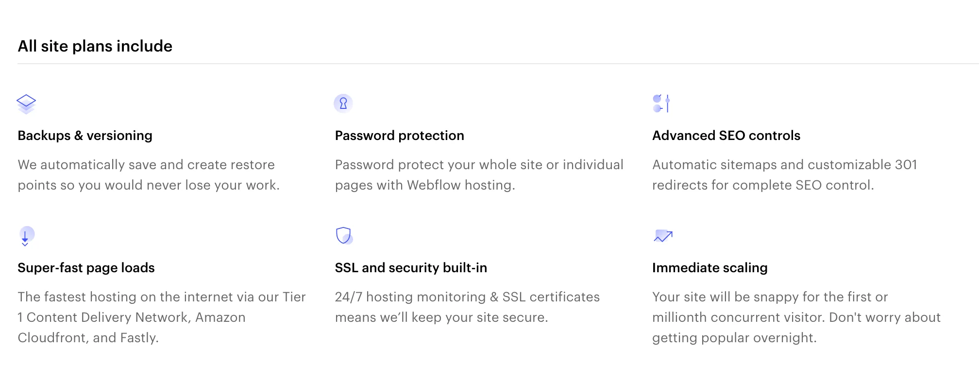Click the download arrow page loads icon
The width and height of the screenshot is (980, 385).
point(26,236)
